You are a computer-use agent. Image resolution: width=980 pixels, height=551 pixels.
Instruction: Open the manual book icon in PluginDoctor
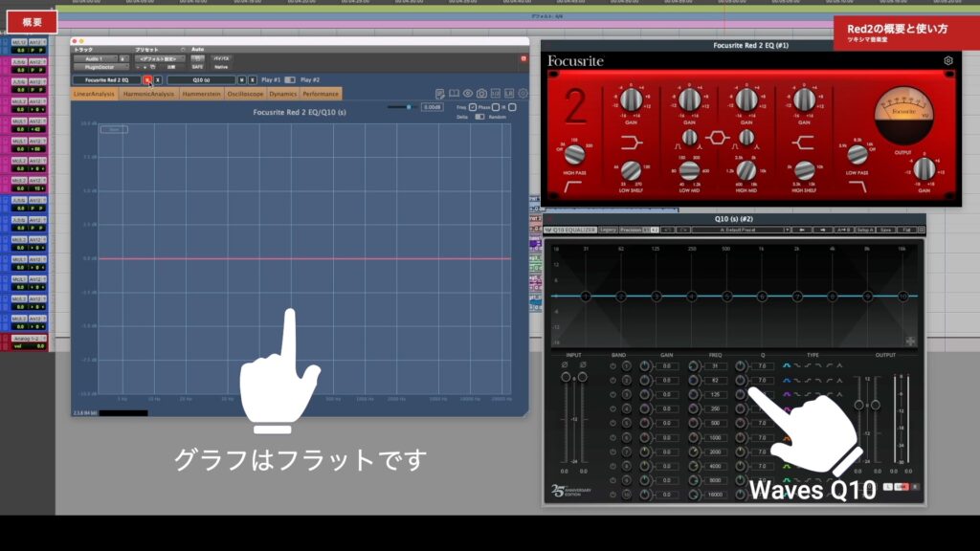pos(454,94)
